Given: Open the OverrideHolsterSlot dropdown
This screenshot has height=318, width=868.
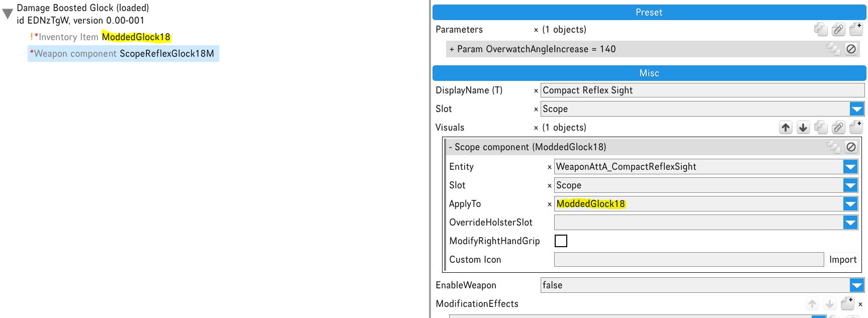Looking at the screenshot, I should (850, 223).
